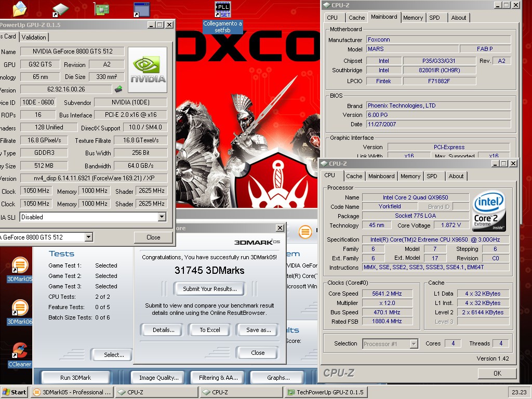Select the Intel Core 2 Quad QX9650 name
Image resolution: width=532 pixels, height=399 pixels.
point(415,197)
